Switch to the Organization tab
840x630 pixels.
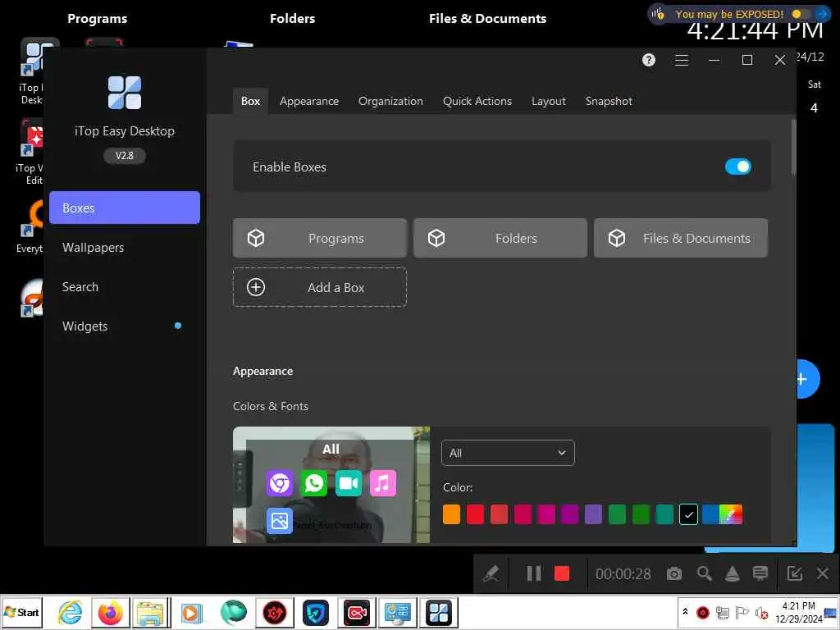(x=390, y=101)
